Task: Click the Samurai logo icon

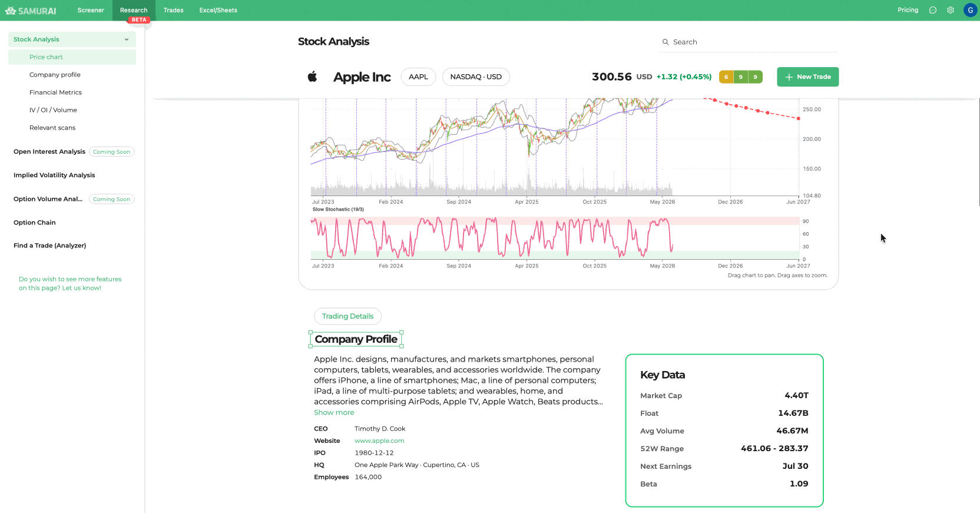Action: click(x=11, y=11)
